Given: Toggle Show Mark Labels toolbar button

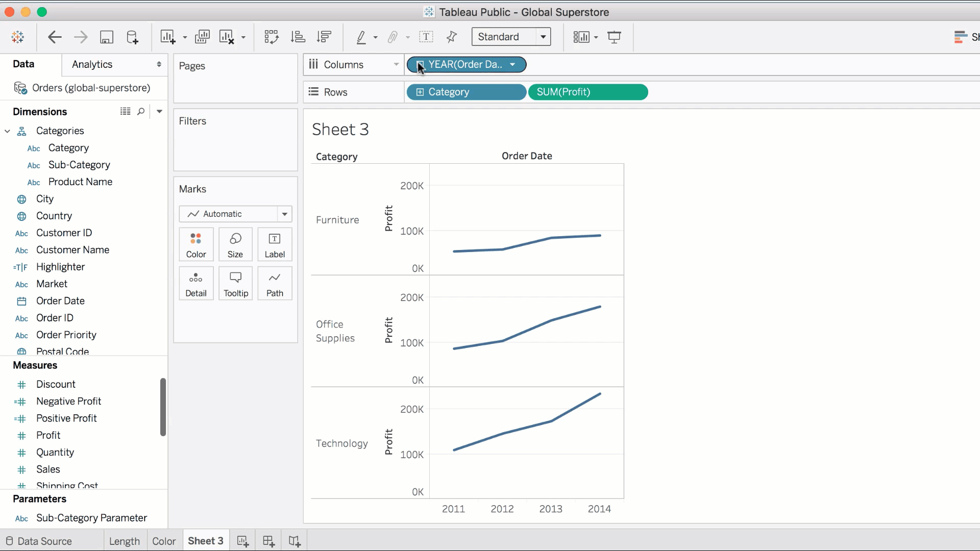Looking at the screenshot, I should [426, 37].
